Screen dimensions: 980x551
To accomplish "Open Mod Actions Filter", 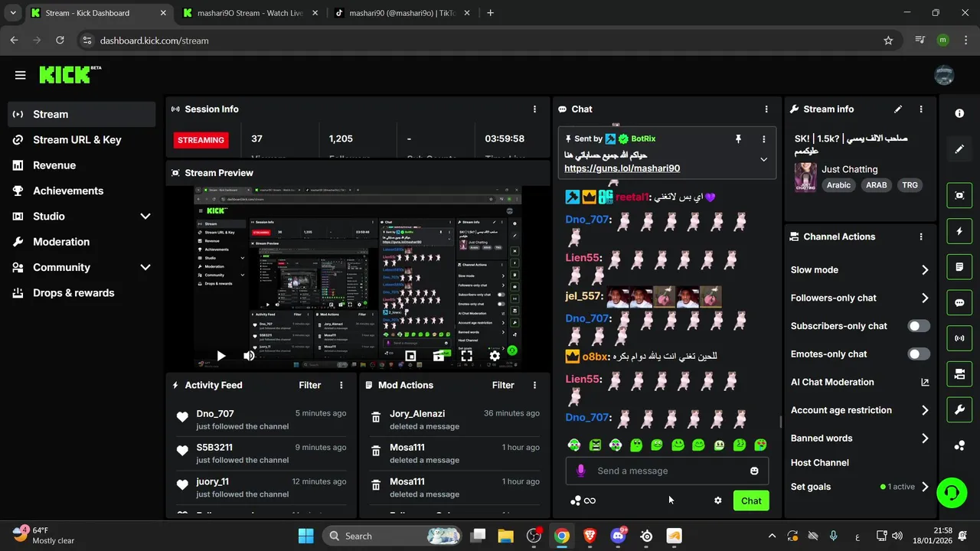I will (x=503, y=386).
